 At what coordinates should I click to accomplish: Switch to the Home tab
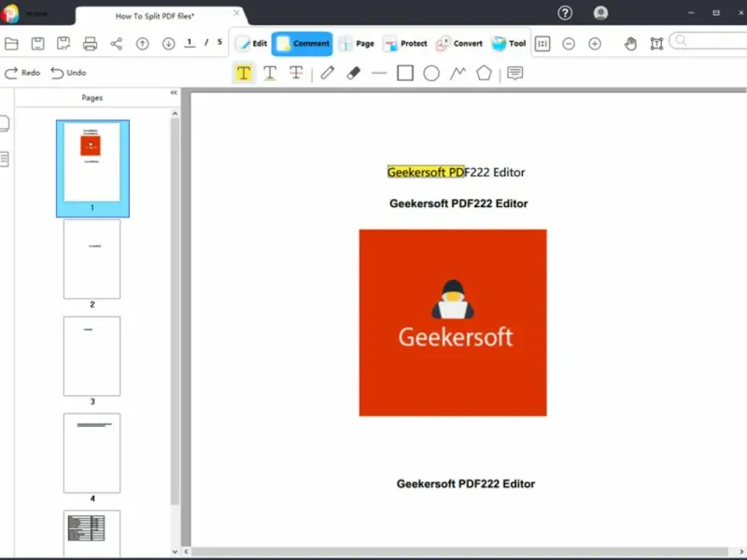36,14
